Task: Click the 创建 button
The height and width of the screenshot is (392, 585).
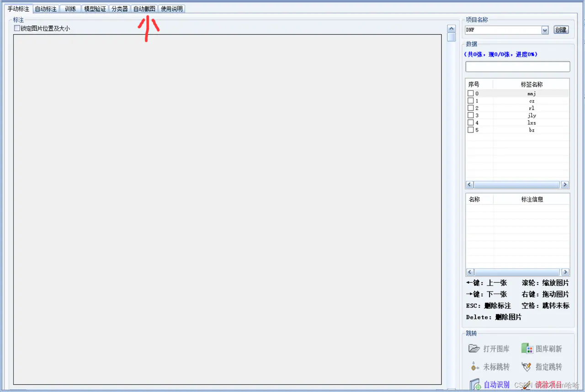Action: tap(561, 30)
